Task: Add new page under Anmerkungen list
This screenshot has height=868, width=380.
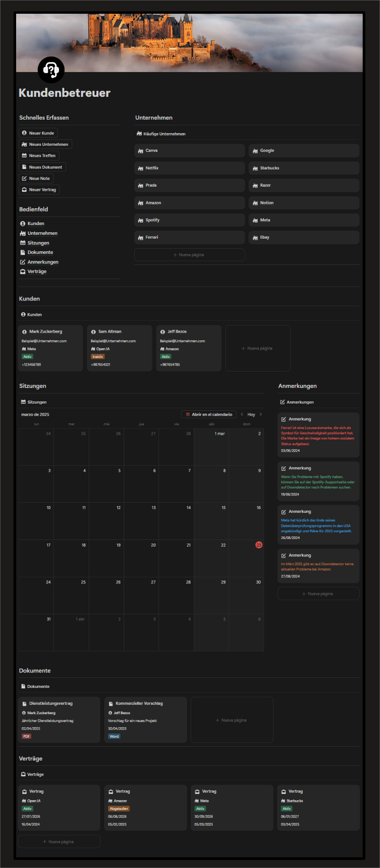Action: (318, 594)
